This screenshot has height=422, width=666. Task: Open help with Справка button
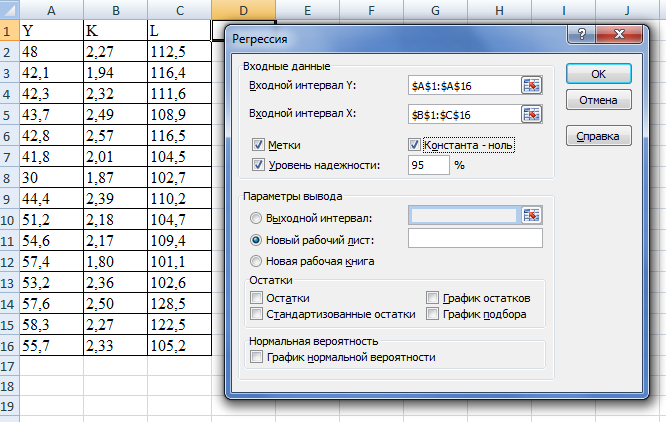click(x=598, y=136)
